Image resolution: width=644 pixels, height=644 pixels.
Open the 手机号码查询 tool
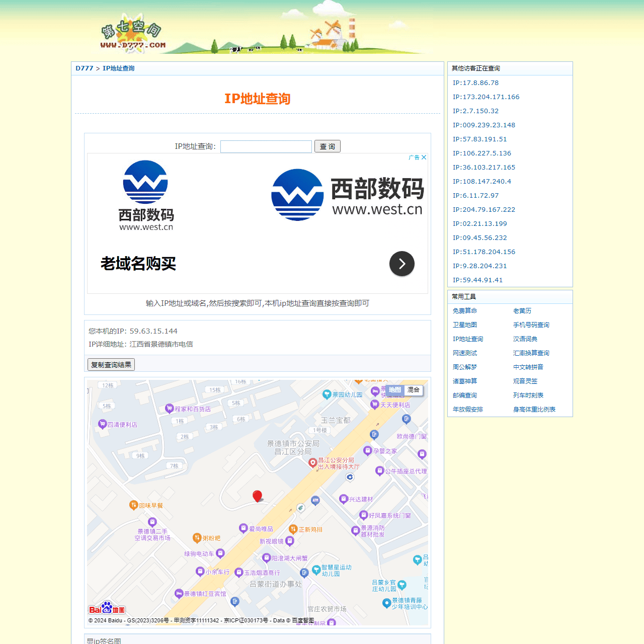[x=531, y=325]
